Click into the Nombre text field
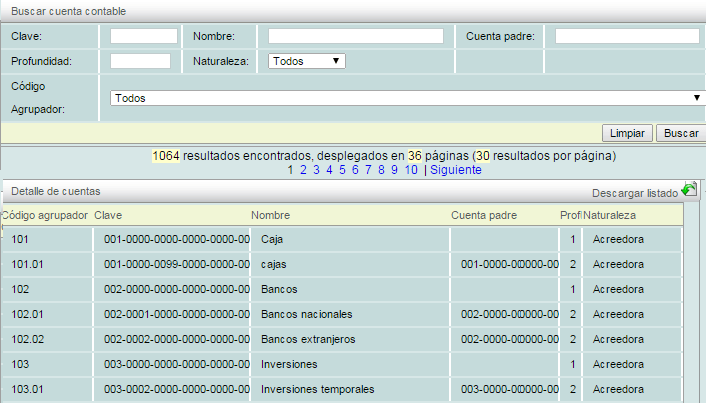 tap(355, 37)
